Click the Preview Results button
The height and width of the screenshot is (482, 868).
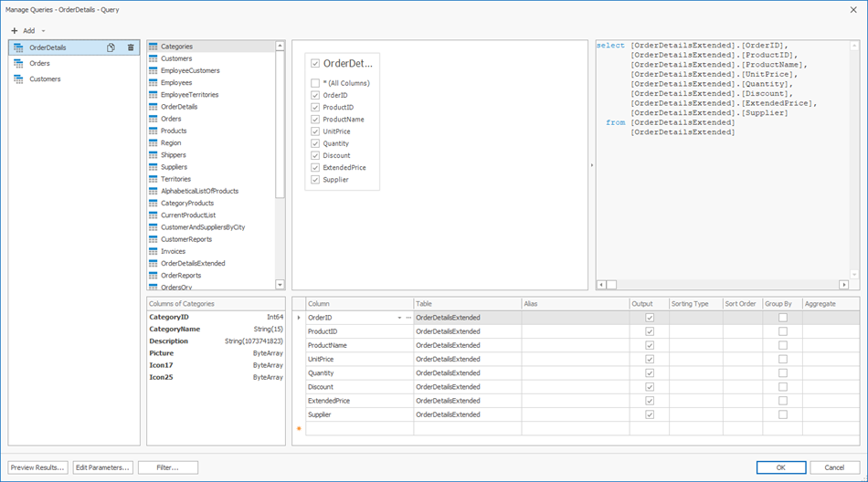click(37, 467)
